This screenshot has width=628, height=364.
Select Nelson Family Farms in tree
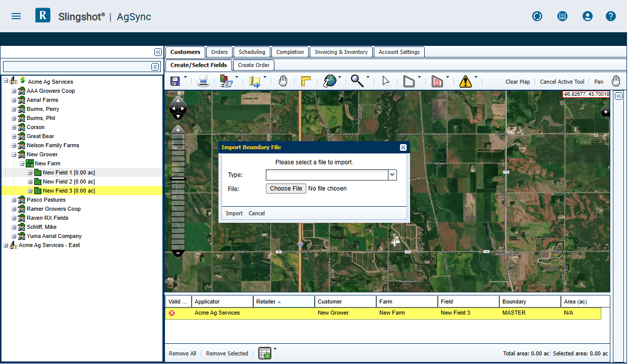click(x=53, y=145)
